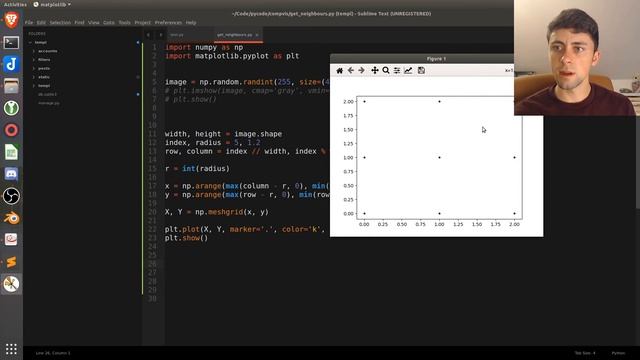Click the next tab arrow in Sublime tab bar
Viewport: 640px width, 360px height.
click(161, 35)
